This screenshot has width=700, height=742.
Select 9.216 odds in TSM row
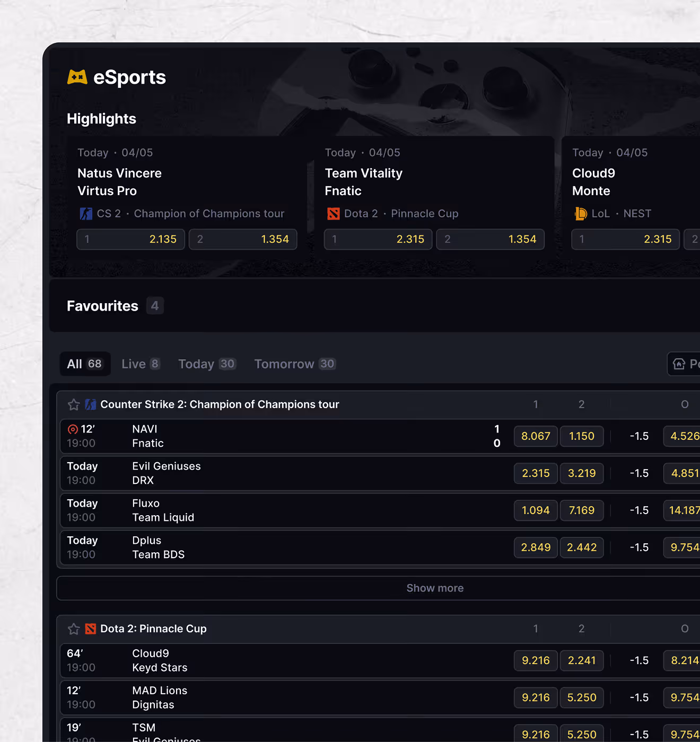coord(536,734)
